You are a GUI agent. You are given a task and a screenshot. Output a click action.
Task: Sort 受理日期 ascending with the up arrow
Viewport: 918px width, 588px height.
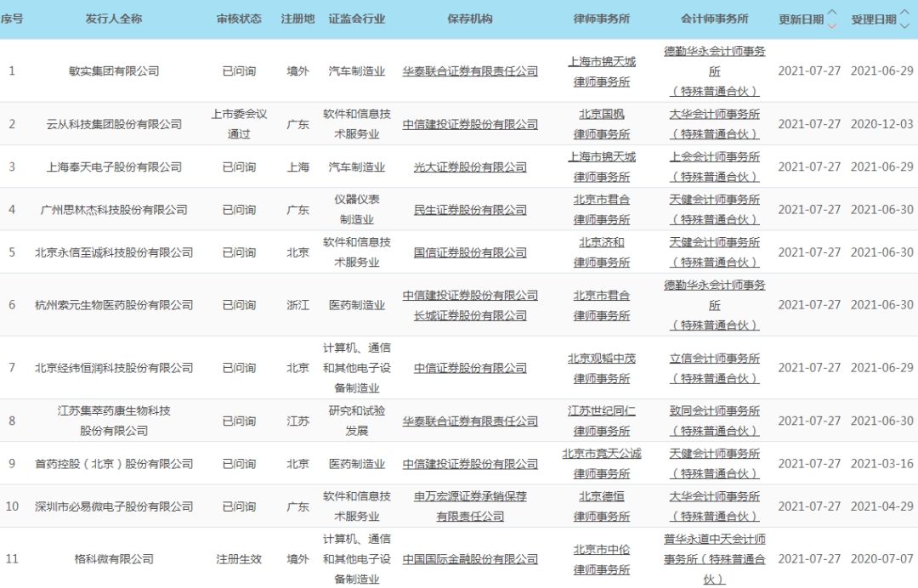coord(904,12)
